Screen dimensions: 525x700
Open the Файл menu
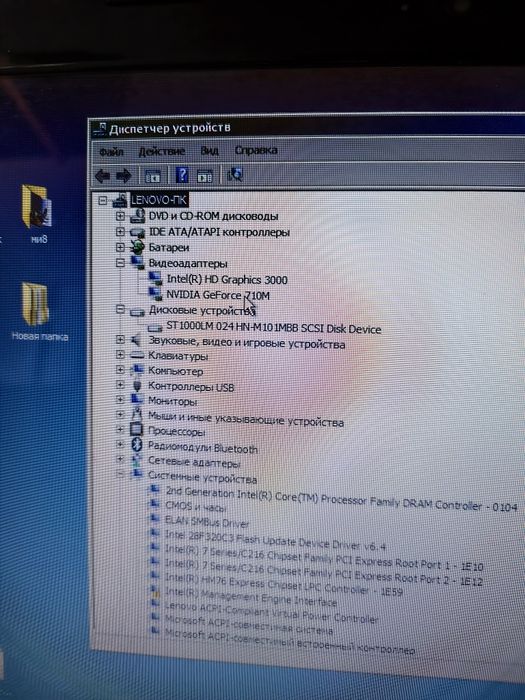111,152
